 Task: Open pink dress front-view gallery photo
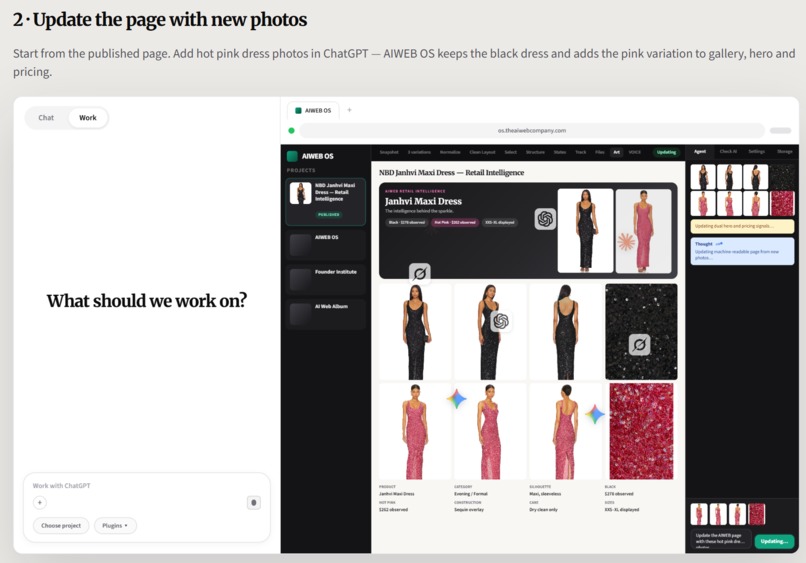[415, 431]
